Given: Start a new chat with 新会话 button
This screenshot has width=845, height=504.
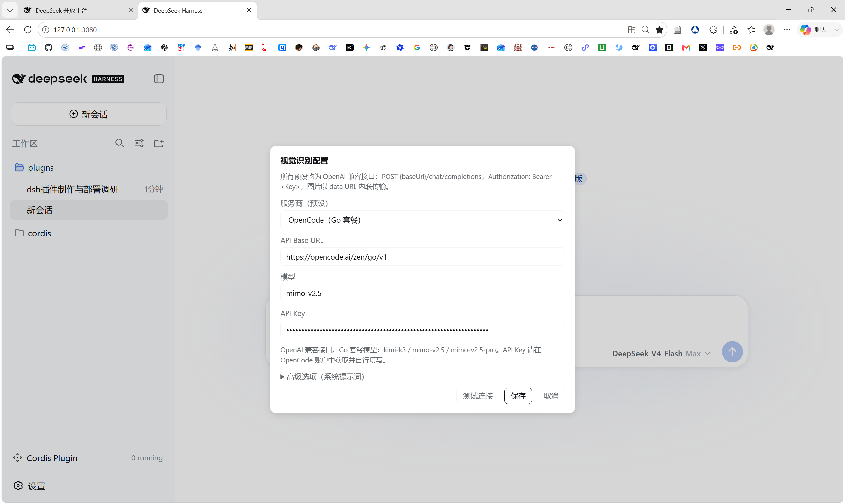Looking at the screenshot, I should click(88, 114).
